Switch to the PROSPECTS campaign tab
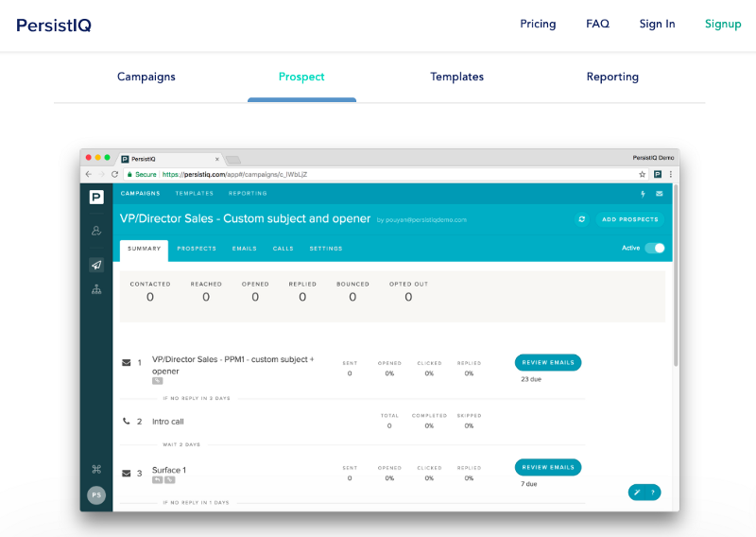Viewport: 756px width, 537px height. (x=197, y=249)
